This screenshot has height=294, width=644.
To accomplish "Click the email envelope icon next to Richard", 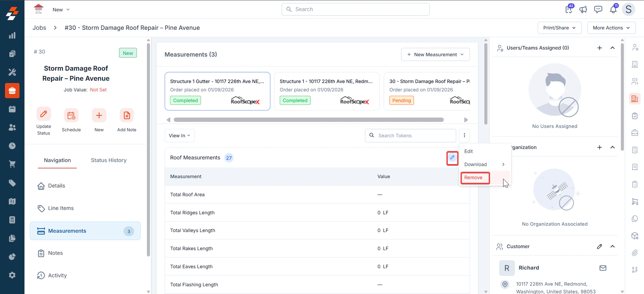I will 603,268.
